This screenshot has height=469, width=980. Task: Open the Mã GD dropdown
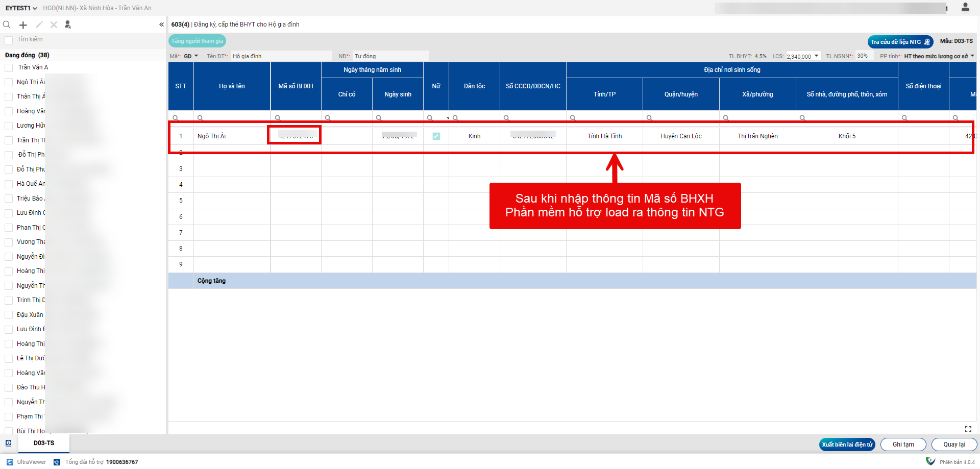pyautogui.click(x=191, y=56)
